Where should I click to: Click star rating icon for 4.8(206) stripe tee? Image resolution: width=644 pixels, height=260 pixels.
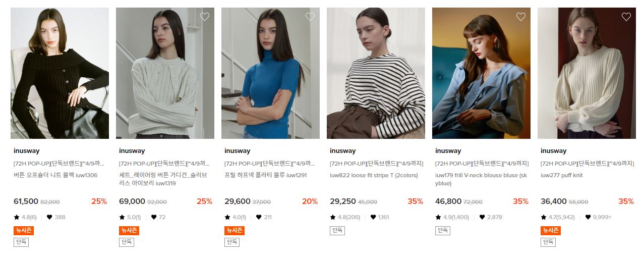[x=333, y=217]
